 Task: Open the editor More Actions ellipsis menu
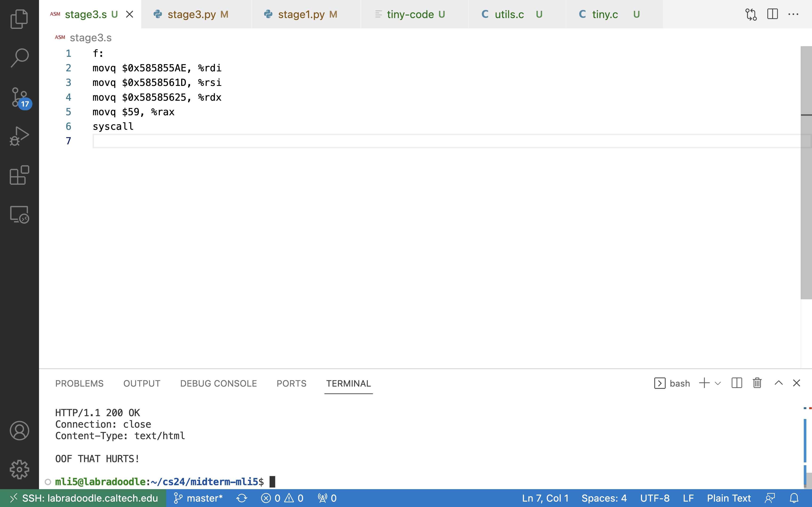click(793, 14)
